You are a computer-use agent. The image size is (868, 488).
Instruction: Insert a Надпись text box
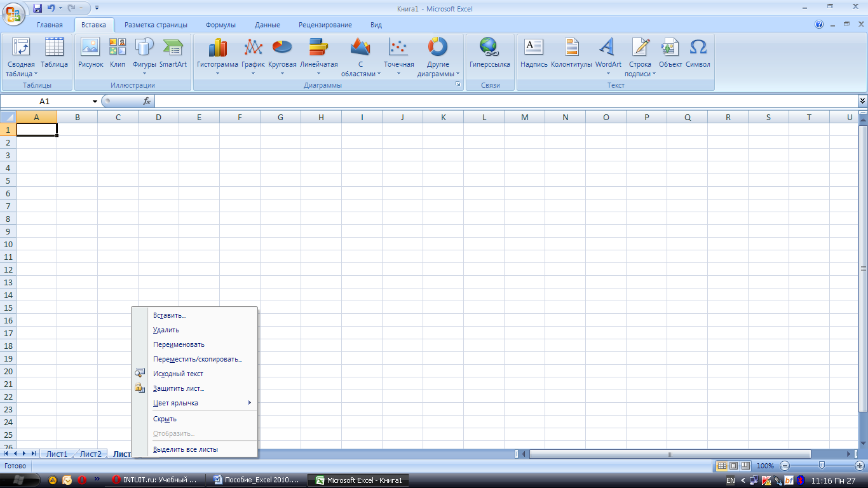(534, 53)
